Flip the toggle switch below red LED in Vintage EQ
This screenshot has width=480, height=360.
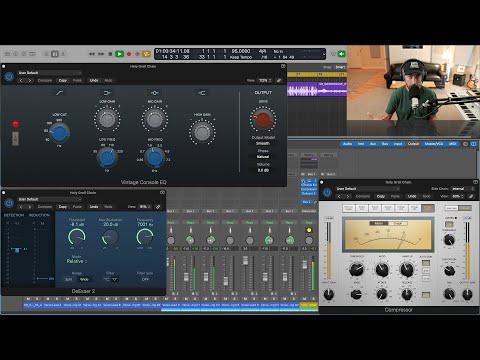click(15, 138)
